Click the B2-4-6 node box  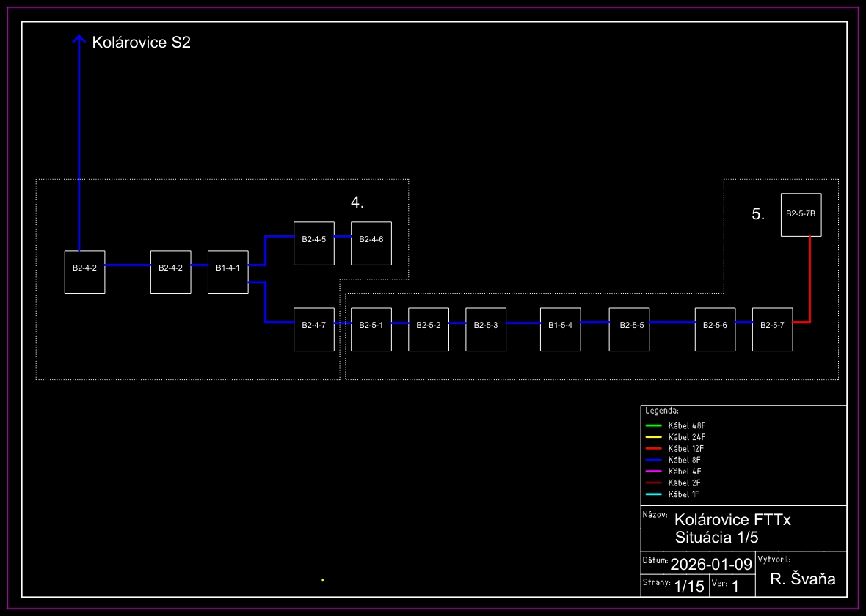click(x=371, y=243)
